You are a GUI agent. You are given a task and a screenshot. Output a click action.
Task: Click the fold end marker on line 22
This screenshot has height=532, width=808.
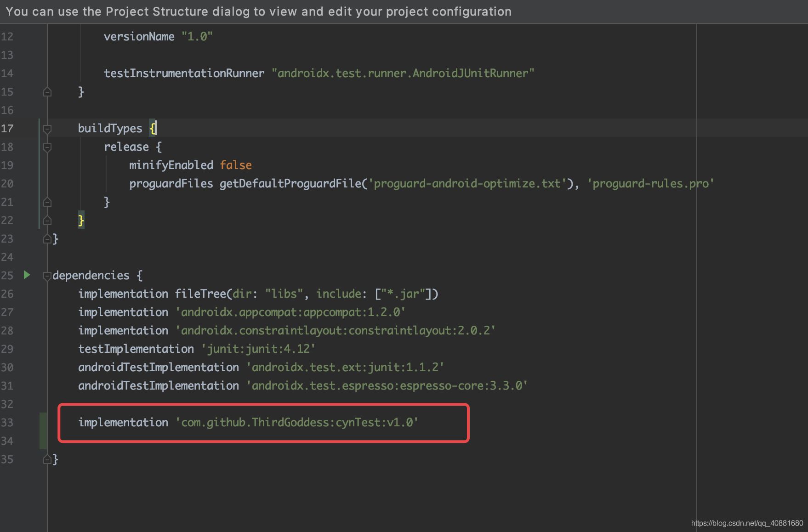[x=47, y=221]
